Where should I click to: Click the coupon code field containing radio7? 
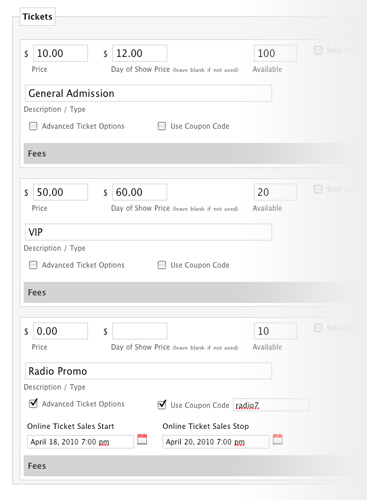271,405
